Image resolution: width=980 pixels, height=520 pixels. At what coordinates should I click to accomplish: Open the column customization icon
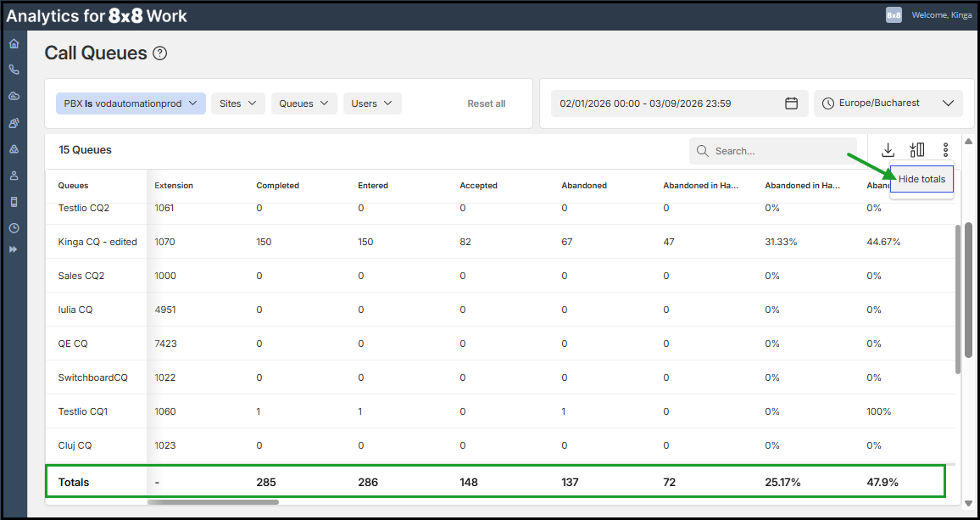click(916, 150)
